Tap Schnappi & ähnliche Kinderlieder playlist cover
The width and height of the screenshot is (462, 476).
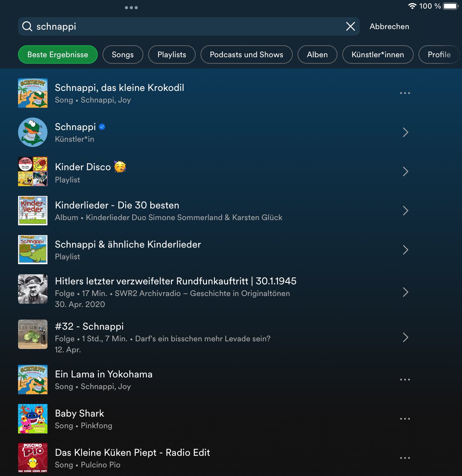pyautogui.click(x=33, y=250)
